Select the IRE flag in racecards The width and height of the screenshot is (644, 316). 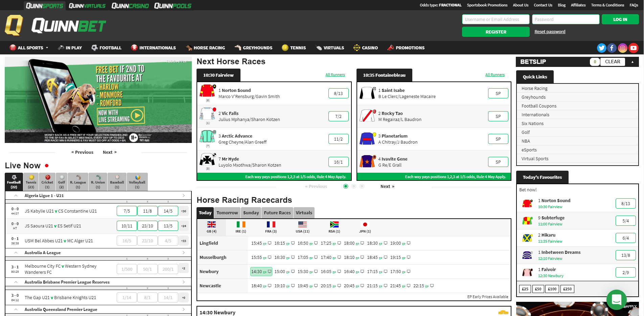(241, 224)
